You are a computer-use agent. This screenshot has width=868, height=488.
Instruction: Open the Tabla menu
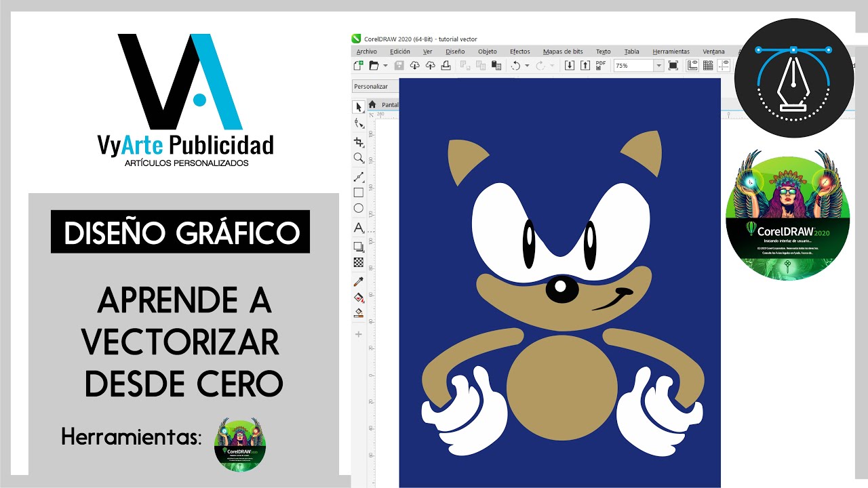tap(631, 52)
